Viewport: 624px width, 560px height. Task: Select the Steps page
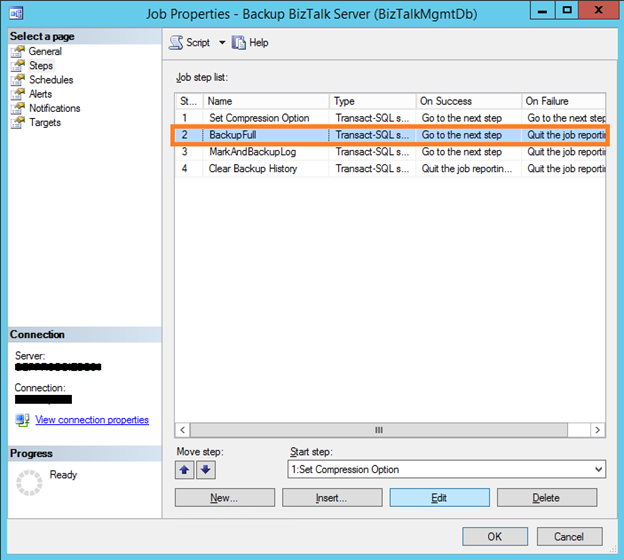[x=41, y=66]
